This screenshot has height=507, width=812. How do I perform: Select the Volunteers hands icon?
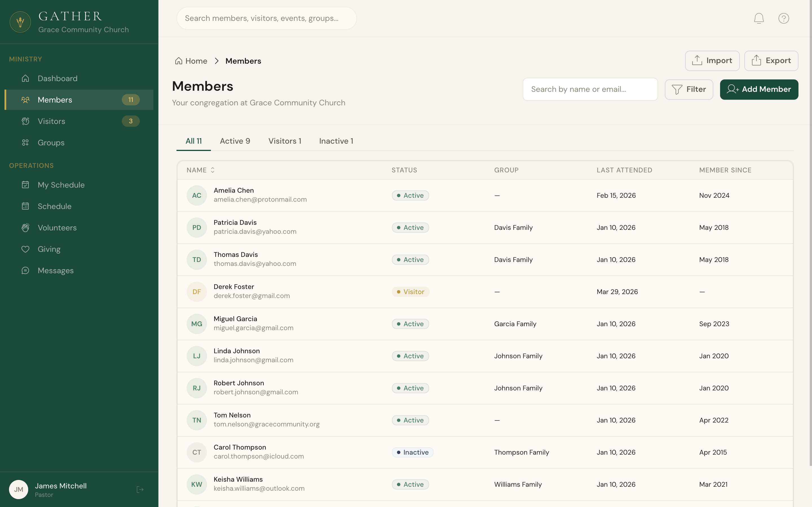point(26,228)
